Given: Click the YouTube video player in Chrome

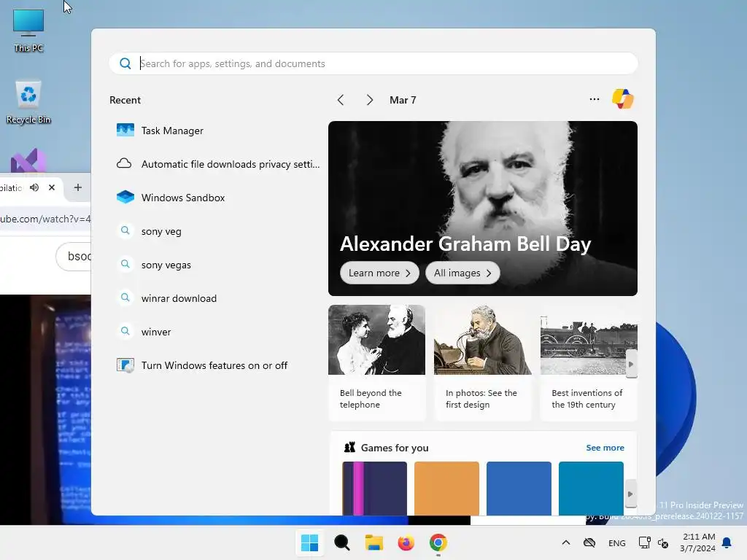Looking at the screenshot, I should [46, 410].
